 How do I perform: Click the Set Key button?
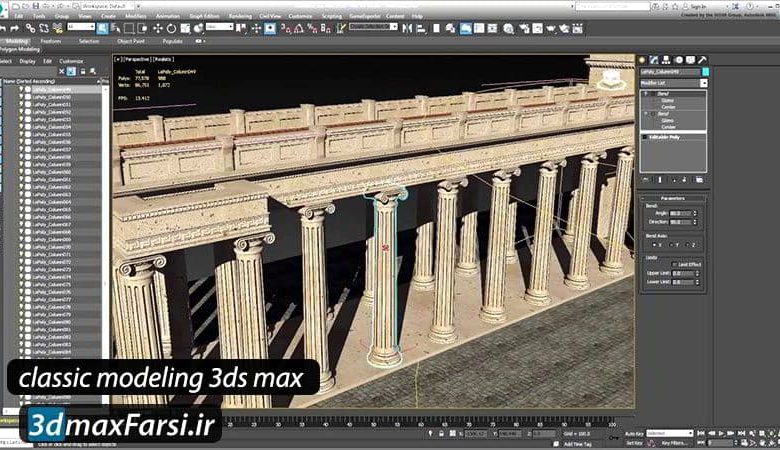pos(634,443)
